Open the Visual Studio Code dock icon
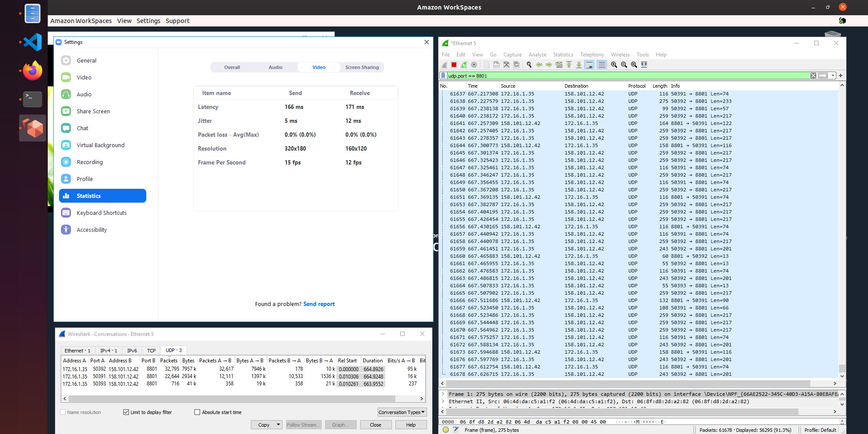Screen dimensions: 868x434 tap(33, 42)
